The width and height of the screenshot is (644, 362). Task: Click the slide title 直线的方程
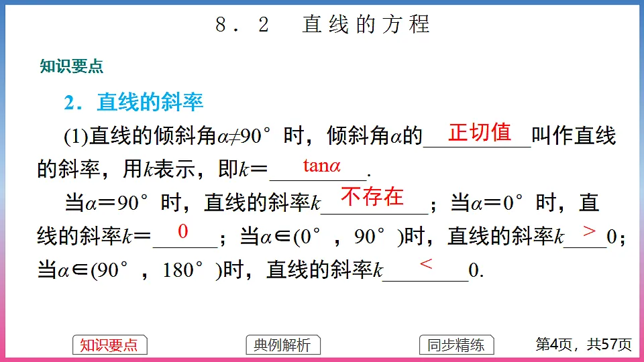(366, 24)
